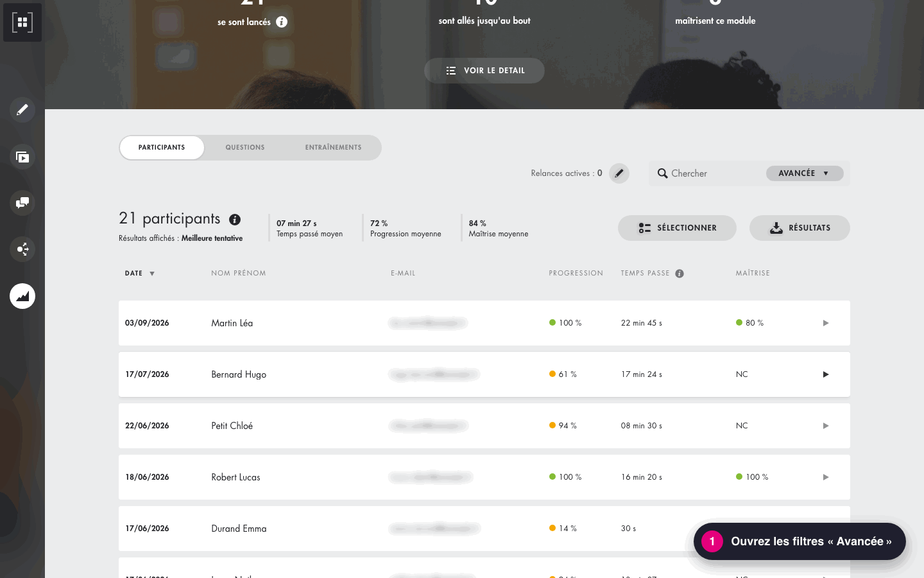Viewport: 924px width, 578px height.
Task: Click the Voir le détail button
Action: point(484,71)
